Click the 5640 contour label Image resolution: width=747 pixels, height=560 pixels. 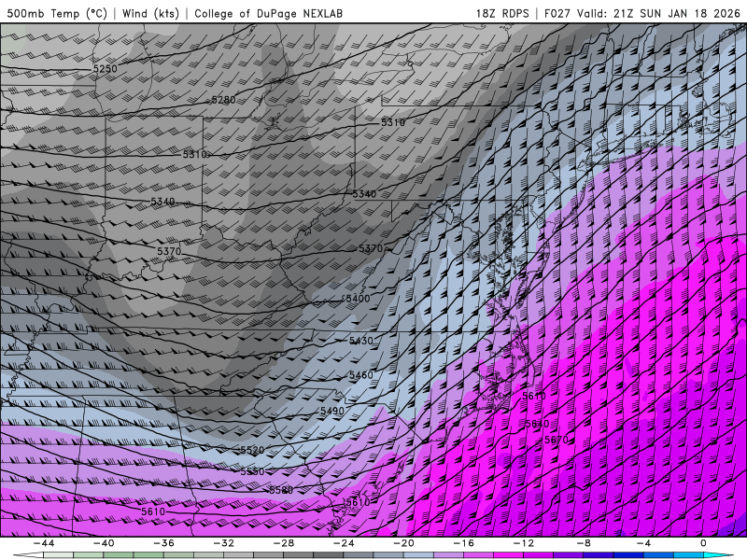[537, 424]
